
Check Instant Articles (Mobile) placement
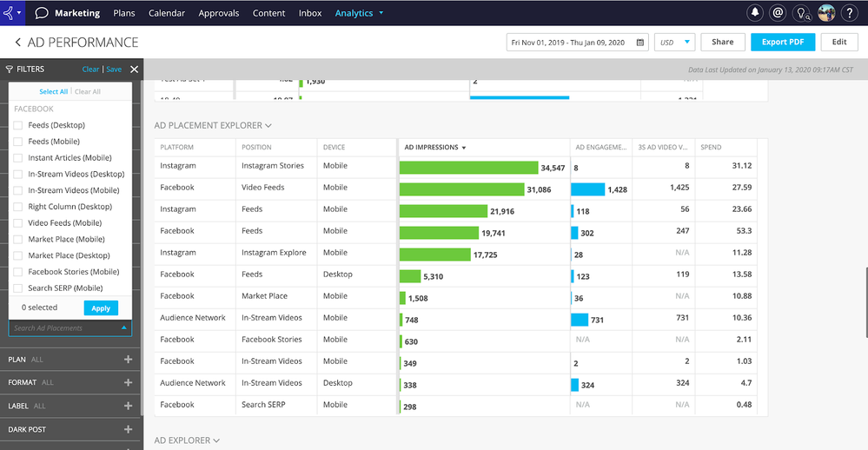pyautogui.click(x=17, y=158)
